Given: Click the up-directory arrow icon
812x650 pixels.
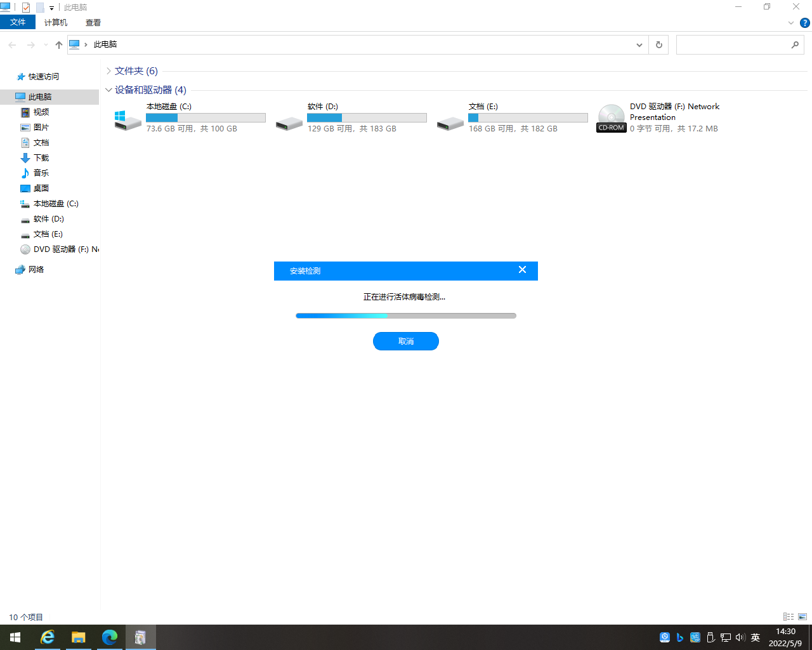Looking at the screenshot, I should (59, 44).
